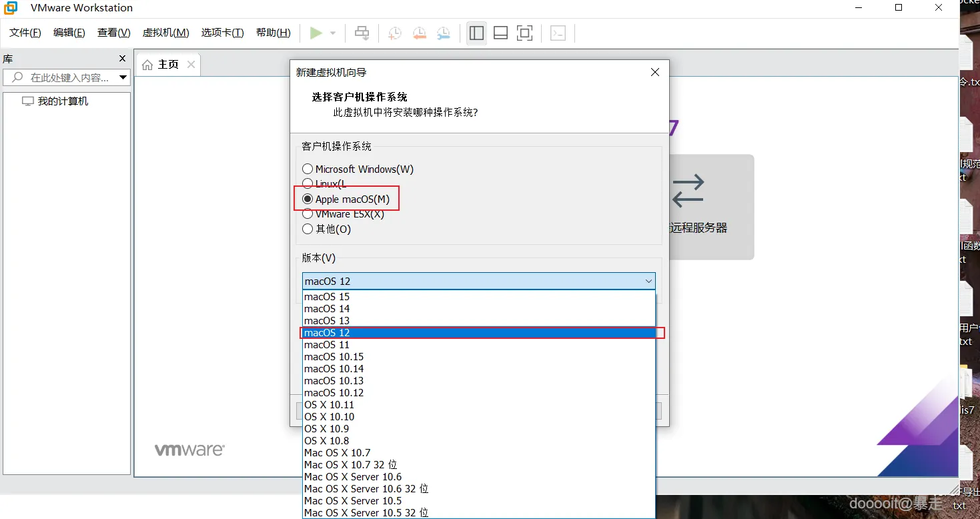Click the console view toolbar icon
This screenshot has height=519, width=980.
pyautogui.click(x=558, y=33)
